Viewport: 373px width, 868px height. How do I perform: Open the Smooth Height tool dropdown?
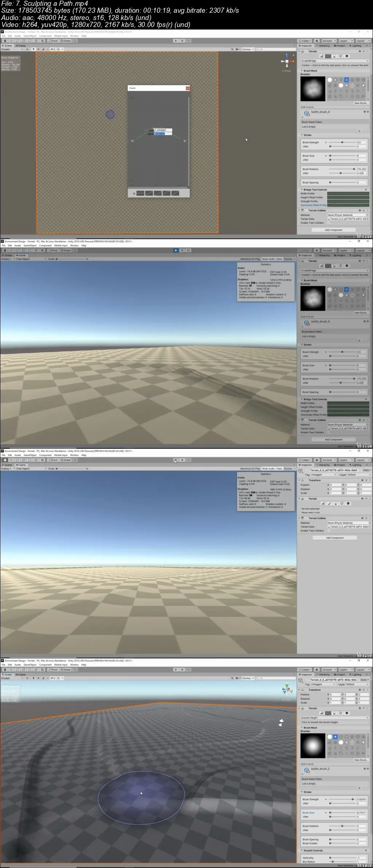334,718
